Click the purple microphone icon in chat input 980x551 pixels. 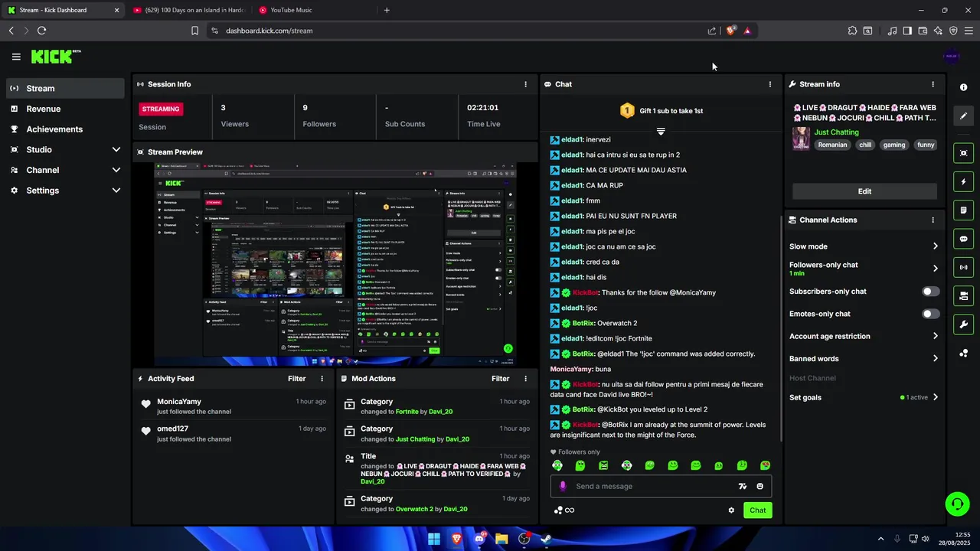tap(563, 486)
